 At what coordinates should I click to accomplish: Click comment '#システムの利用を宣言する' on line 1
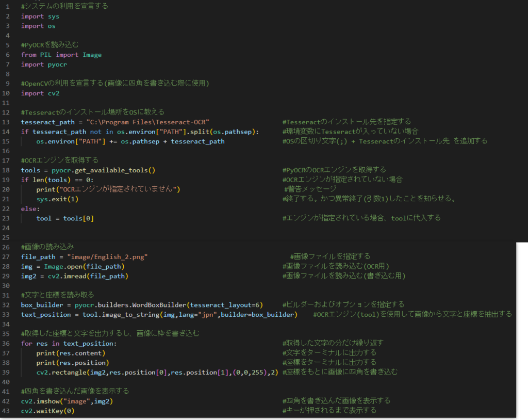(x=64, y=6)
